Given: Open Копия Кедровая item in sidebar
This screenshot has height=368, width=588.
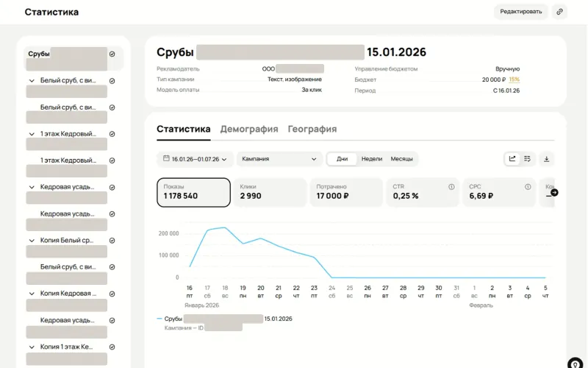Looking at the screenshot, I should point(68,294).
